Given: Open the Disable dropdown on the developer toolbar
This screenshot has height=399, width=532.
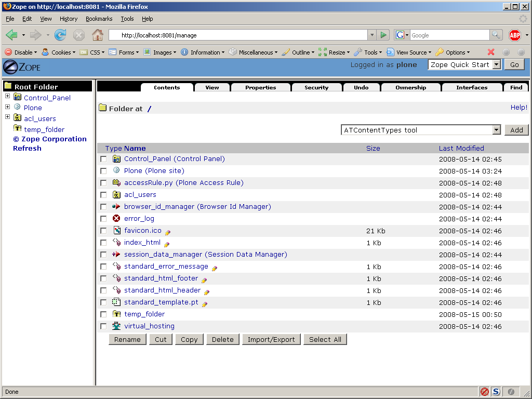Looking at the screenshot, I should coord(21,52).
